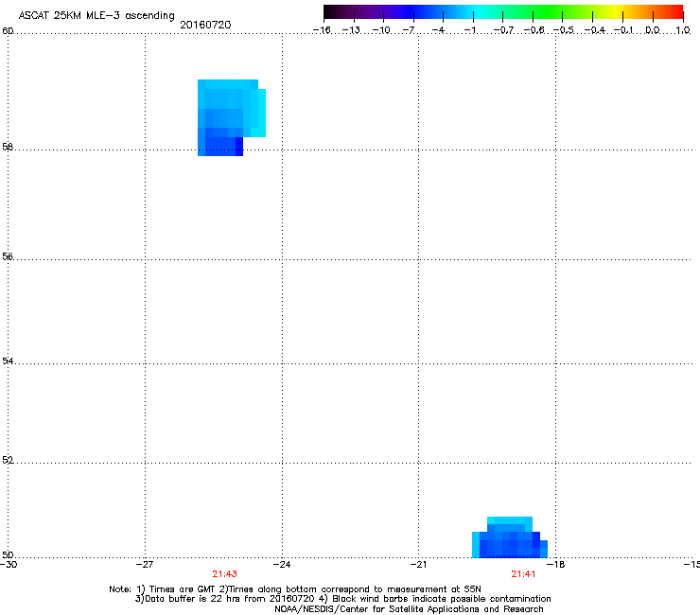This screenshot has width=700, height=615.
Task: Click the blue data patch near latitude 50
Action: pos(510,537)
